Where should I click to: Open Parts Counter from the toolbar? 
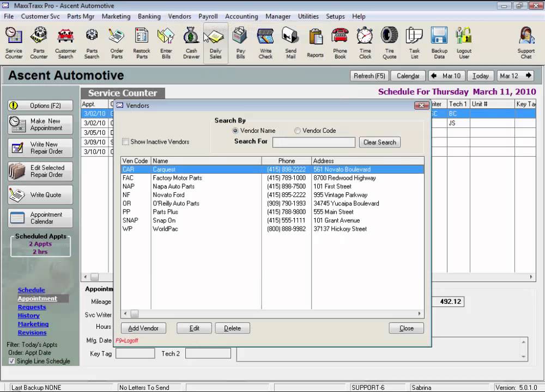pos(39,43)
